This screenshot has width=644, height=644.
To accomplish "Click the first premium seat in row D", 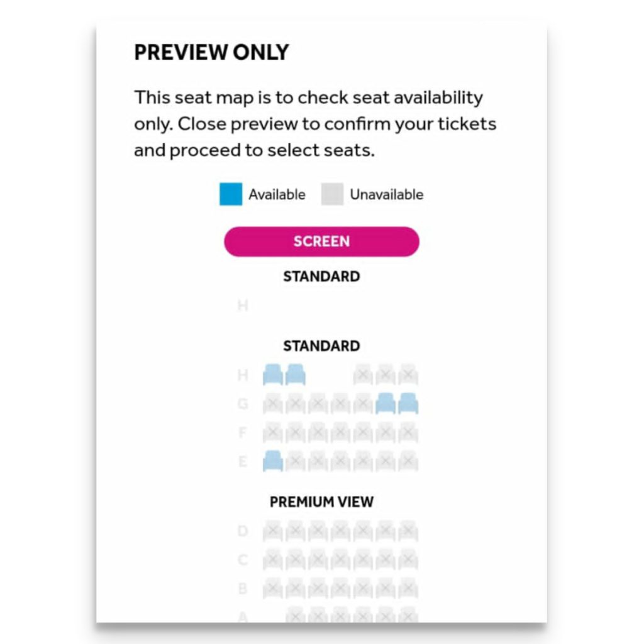I will [273, 531].
